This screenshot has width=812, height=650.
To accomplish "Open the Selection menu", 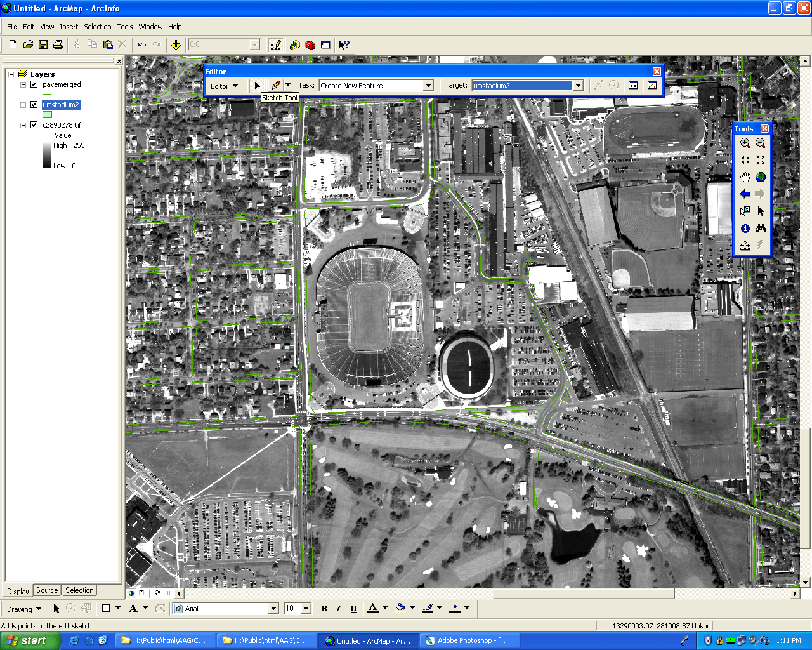I will [97, 27].
